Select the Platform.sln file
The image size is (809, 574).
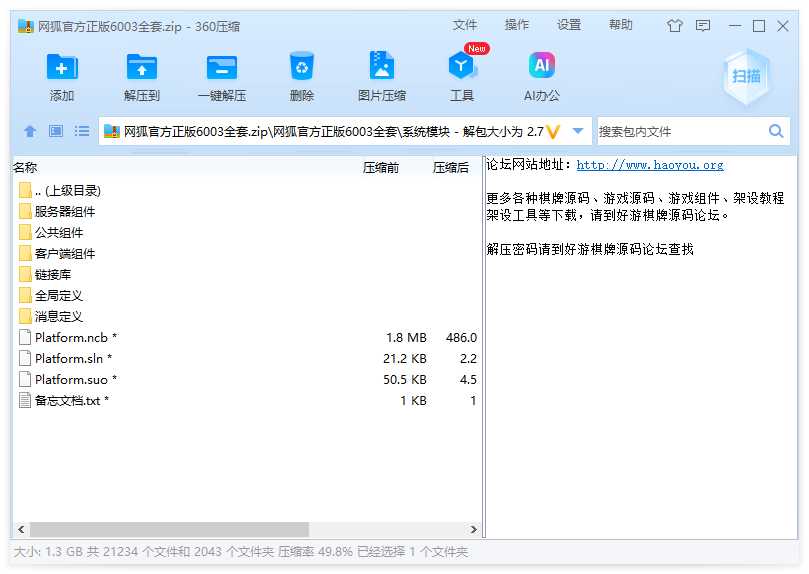(247, 358)
